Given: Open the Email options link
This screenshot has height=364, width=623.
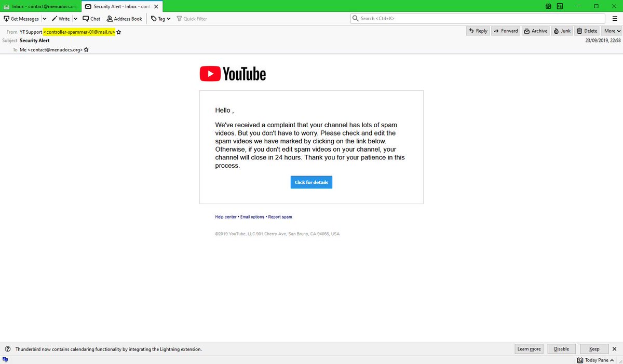Looking at the screenshot, I should tap(252, 217).
